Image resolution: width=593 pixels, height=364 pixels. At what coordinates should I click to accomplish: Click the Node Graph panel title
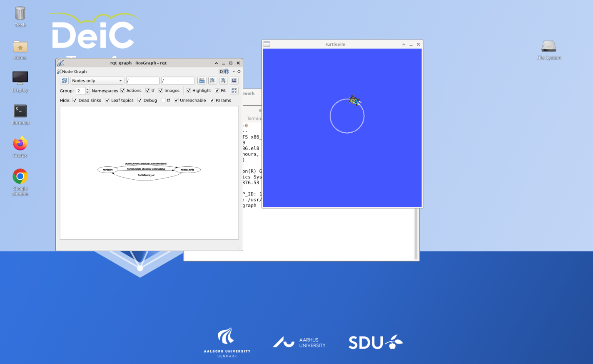tap(75, 72)
